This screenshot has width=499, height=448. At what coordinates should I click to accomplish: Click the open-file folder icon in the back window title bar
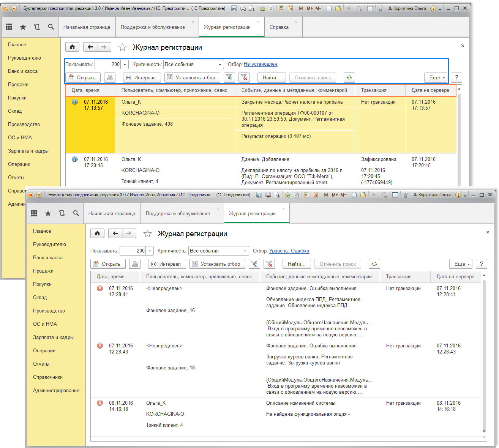tap(338, 8)
